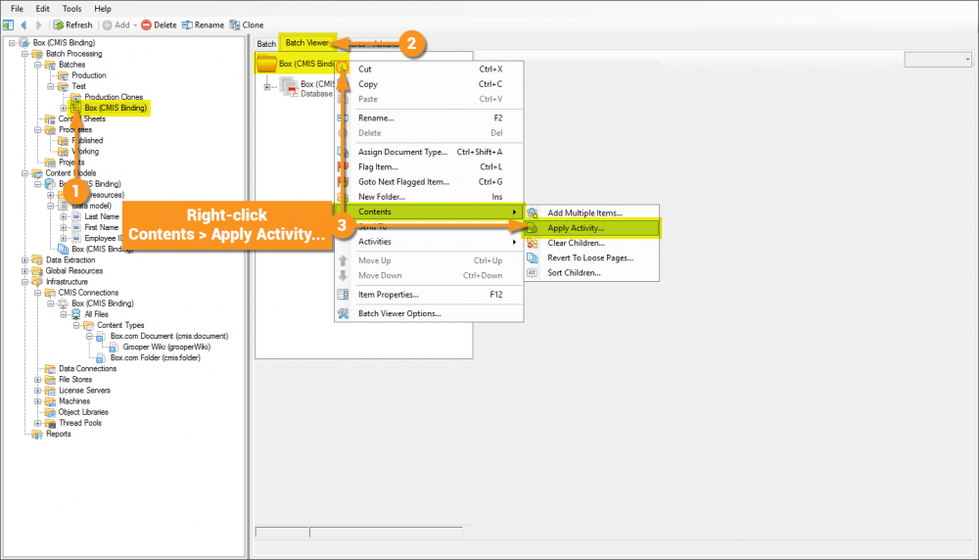Click the back navigation arrow icon
This screenshot has width=979, height=560.
click(23, 25)
